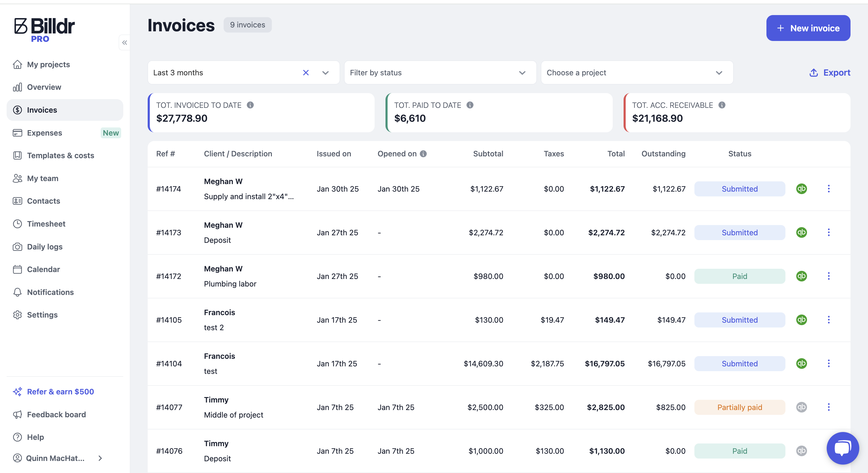
Task: Click the Export link
Action: (x=830, y=72)
